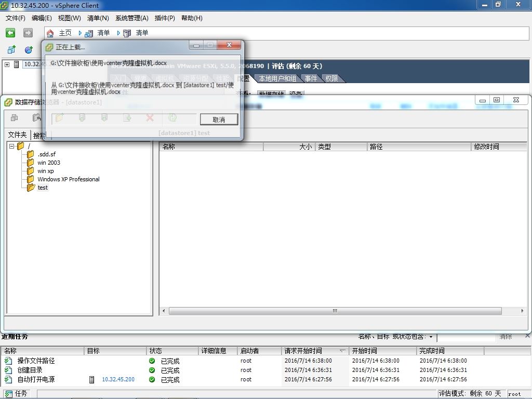Select the test folder in tree

pos(43,188)
